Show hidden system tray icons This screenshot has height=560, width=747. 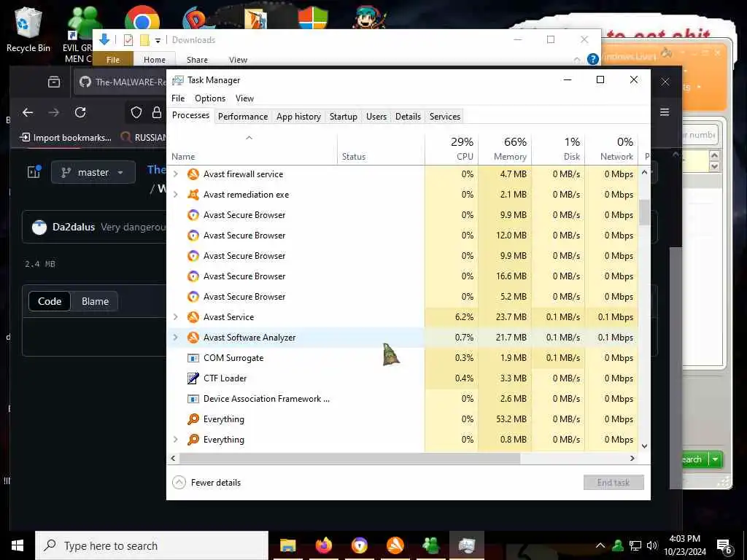click(x=600, y=545)
